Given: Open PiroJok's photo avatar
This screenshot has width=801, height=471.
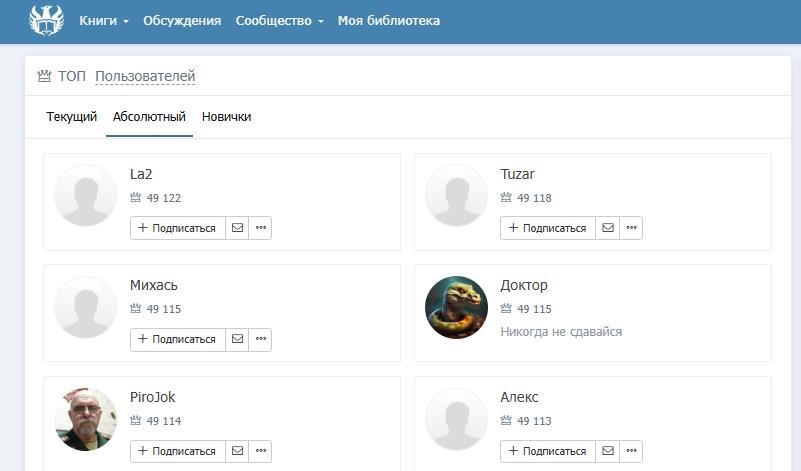Looking at the screenshot, I should point(85,419).
